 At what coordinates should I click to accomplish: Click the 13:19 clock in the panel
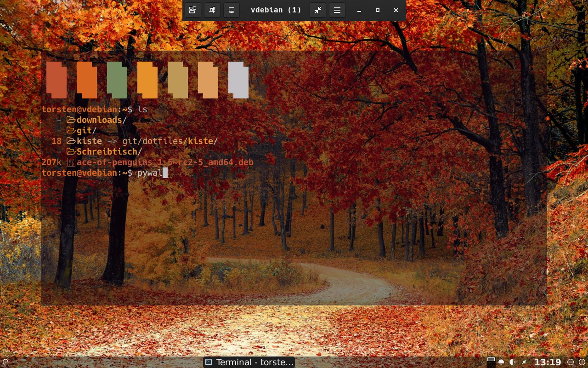pyautogui.click(x=548, y=362)
